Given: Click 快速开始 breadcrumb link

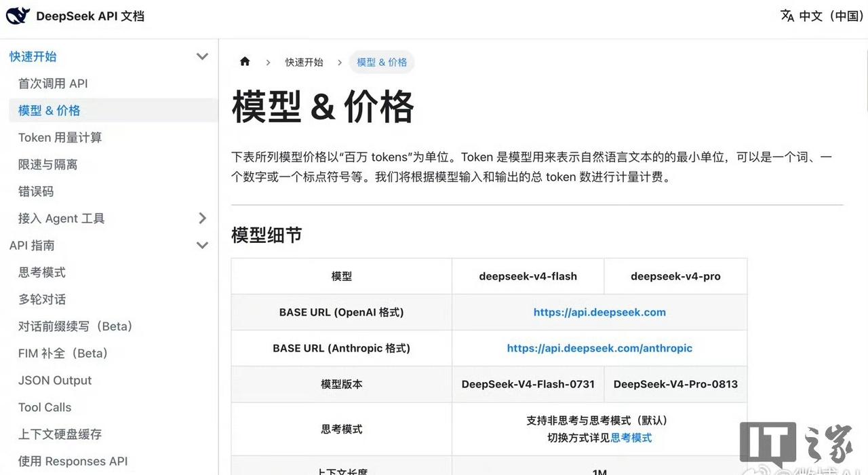Looking at the screenshot, I should pos(304,62).
